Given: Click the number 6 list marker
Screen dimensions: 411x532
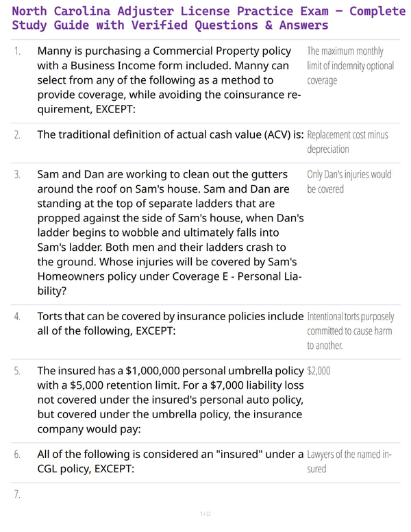Looking at the screenshot, I should 17,455.
